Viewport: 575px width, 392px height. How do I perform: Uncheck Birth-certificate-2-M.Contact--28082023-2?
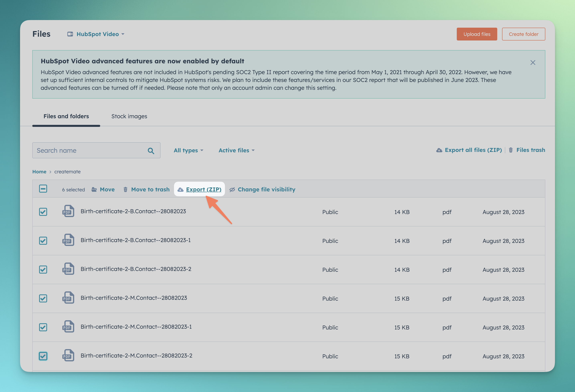coord(43,356)
